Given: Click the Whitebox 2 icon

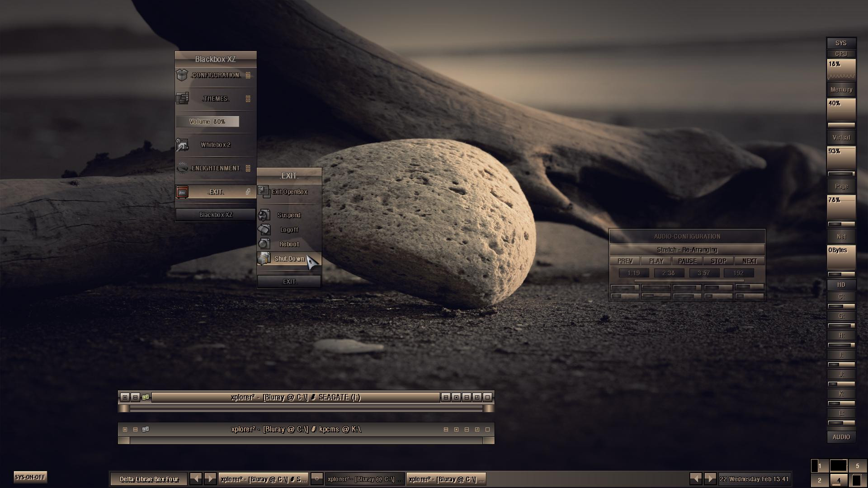Looking at the screenshot, I should coord(182,145).
